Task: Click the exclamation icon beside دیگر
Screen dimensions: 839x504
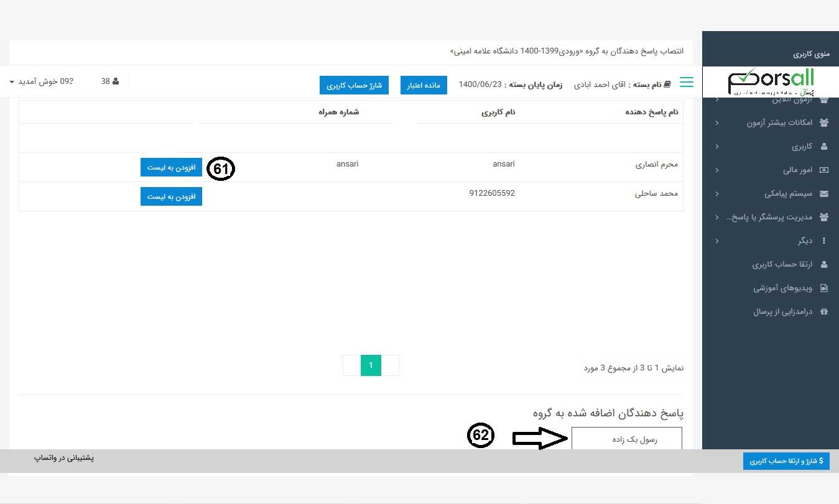Action: [x=824, y=241]
